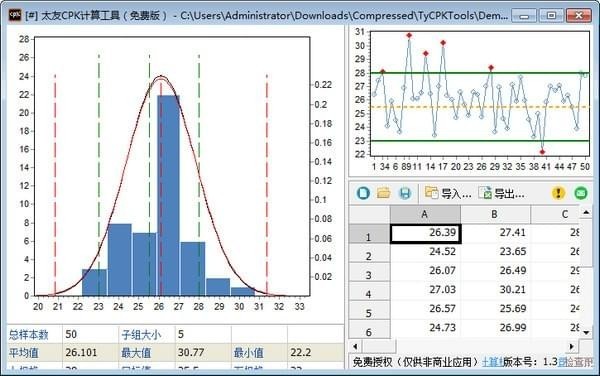Select column B header
Image resolution: width=600 pixels, height=376 pixels.
495,214
